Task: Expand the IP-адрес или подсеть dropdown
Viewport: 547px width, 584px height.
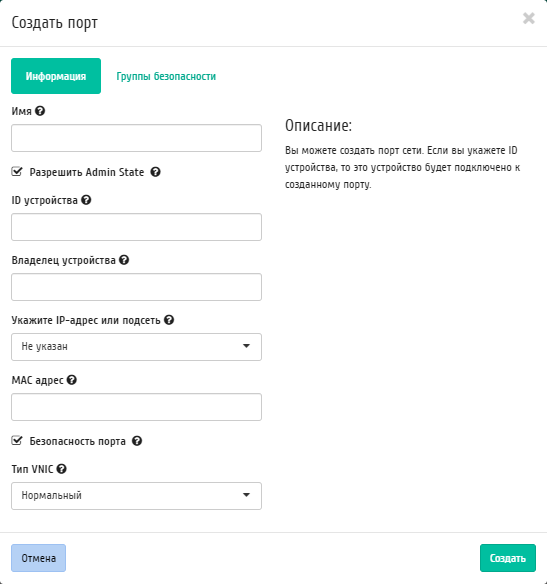Action: point(136,347)
